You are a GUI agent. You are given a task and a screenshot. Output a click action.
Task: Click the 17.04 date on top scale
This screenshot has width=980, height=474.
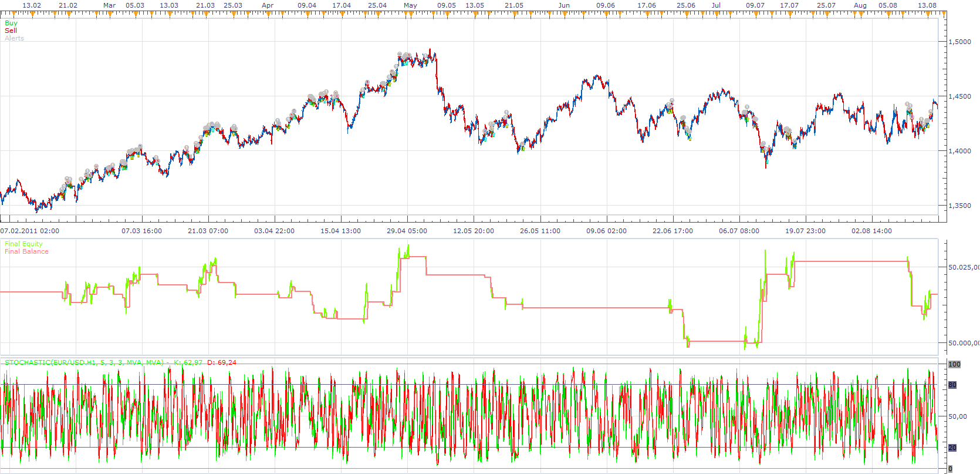point(342,5)
